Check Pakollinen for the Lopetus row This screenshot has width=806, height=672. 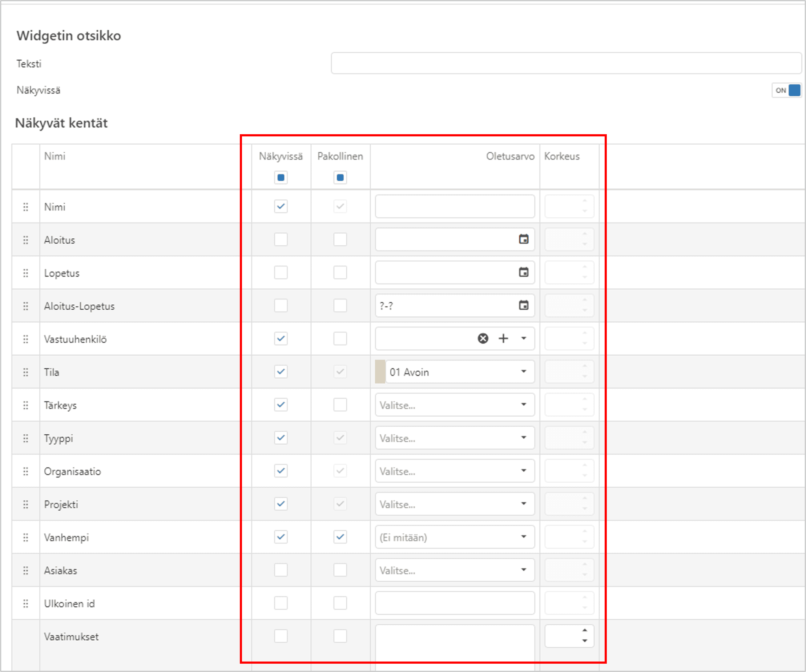pyautogui.click(x=340, y=272)
